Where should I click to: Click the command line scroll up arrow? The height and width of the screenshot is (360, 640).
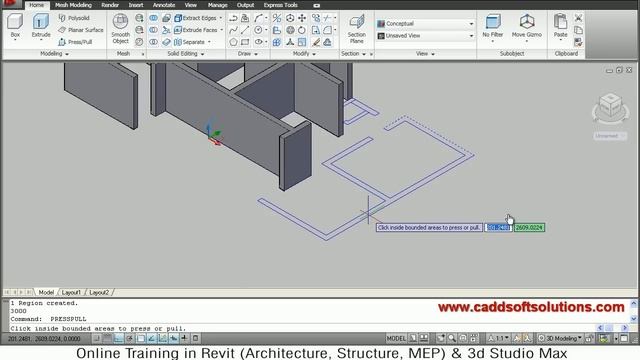coord(633,304)
